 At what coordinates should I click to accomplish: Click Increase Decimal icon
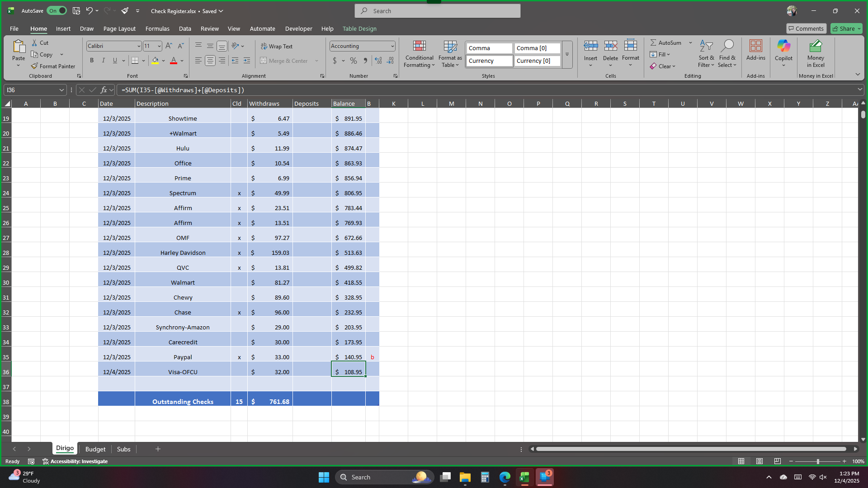click(x=378, y=61)
